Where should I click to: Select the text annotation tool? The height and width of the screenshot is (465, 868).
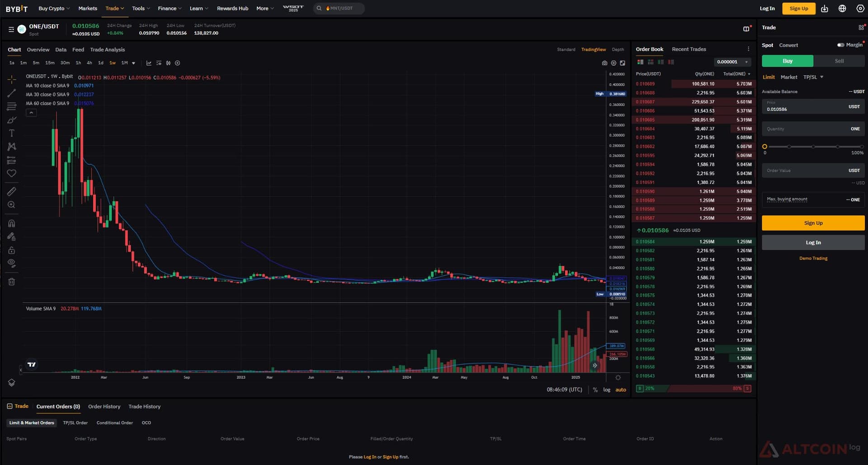12,133
